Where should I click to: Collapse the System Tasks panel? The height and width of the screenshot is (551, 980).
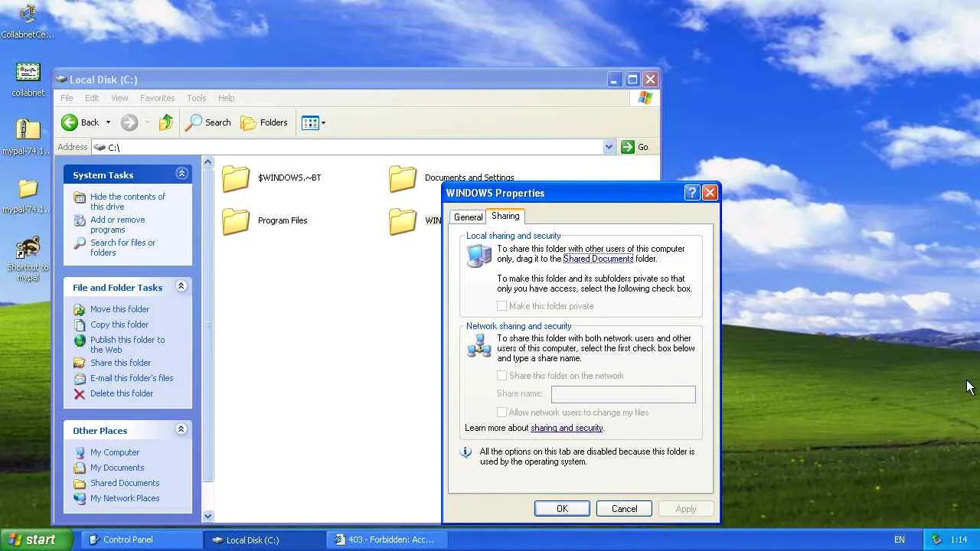pos(181,174)
